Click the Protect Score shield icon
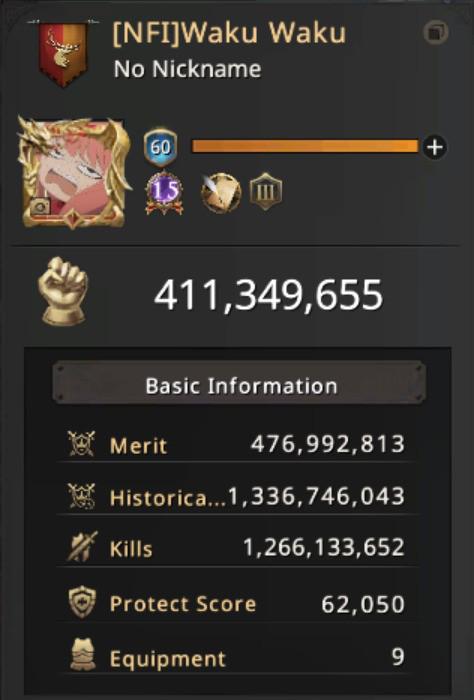The height and width of the screenshot is (700, 474). click(82, 602)
